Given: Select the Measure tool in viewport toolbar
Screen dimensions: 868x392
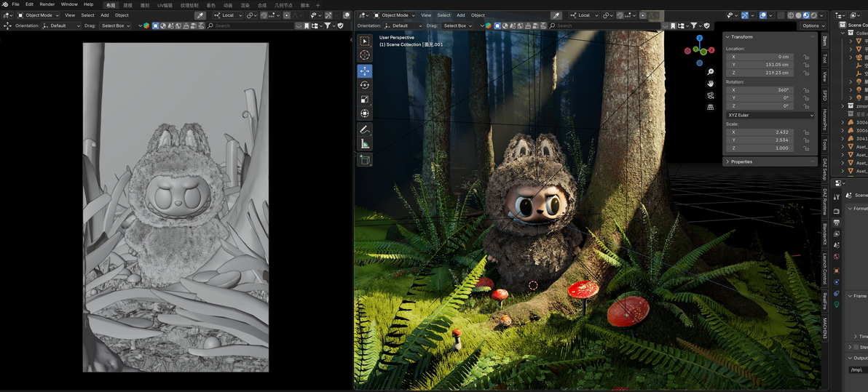Looking at the screenshot, I should coord(365,144).
